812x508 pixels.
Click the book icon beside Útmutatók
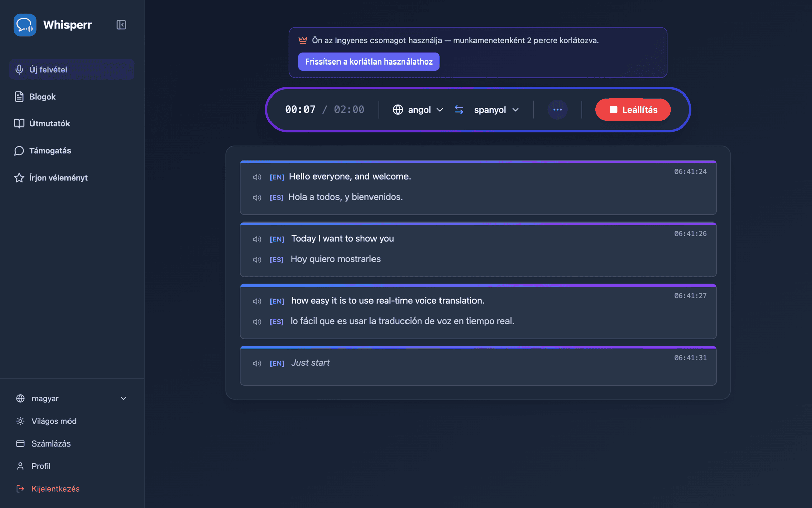click(19, 123)
